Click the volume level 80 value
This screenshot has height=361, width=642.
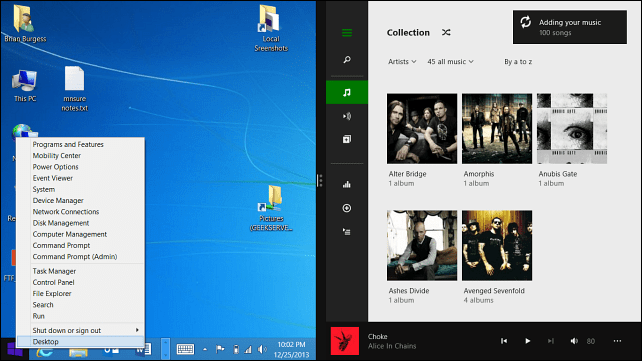(x=590, y=341)
